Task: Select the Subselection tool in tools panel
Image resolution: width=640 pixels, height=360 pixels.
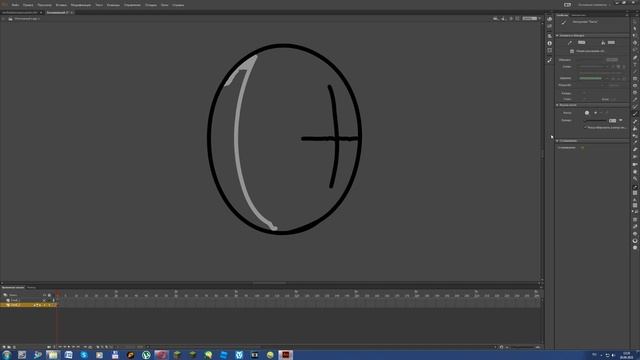Action: pyautogui.click(x=635, y=29)
